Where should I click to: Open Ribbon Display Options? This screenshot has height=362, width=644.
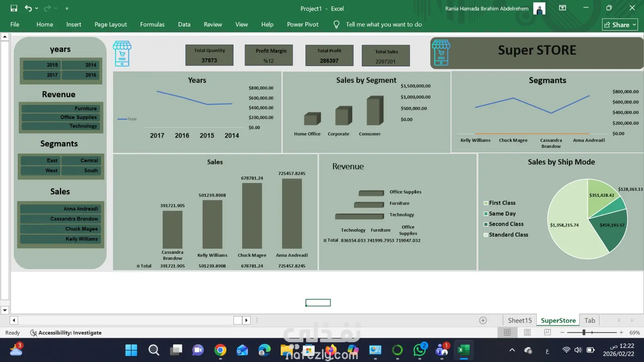(563, 8)
